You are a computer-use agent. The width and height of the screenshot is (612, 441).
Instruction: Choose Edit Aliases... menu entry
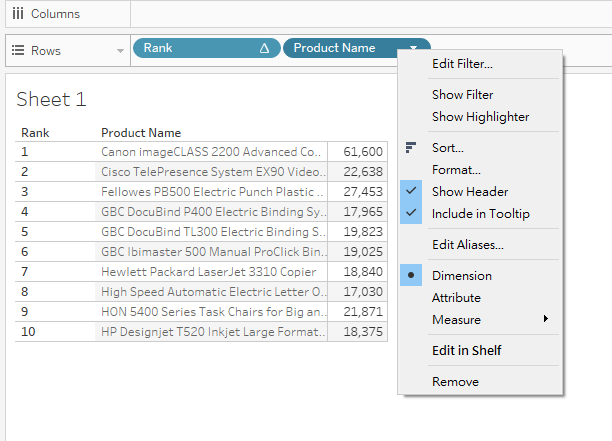(468, 245)
